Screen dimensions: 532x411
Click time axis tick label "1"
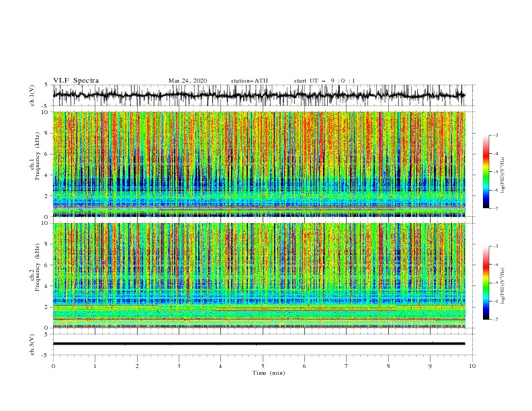click(x=95, y=366)
